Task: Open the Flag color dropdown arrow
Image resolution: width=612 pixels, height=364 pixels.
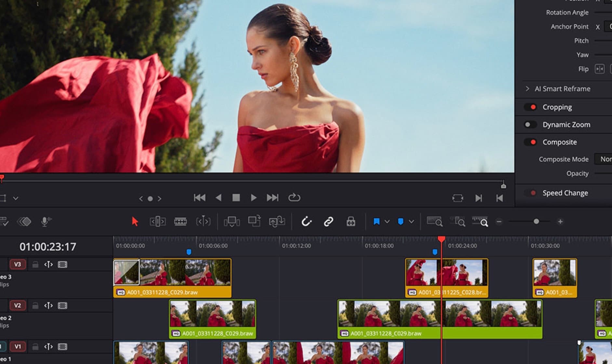Action: click(x=387, y=222)
